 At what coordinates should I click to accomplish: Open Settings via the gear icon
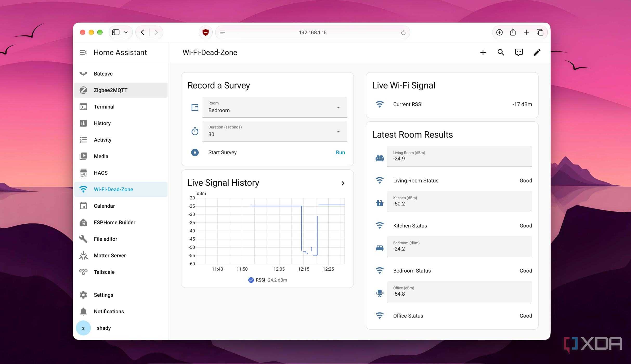click(x=83, y=295)
